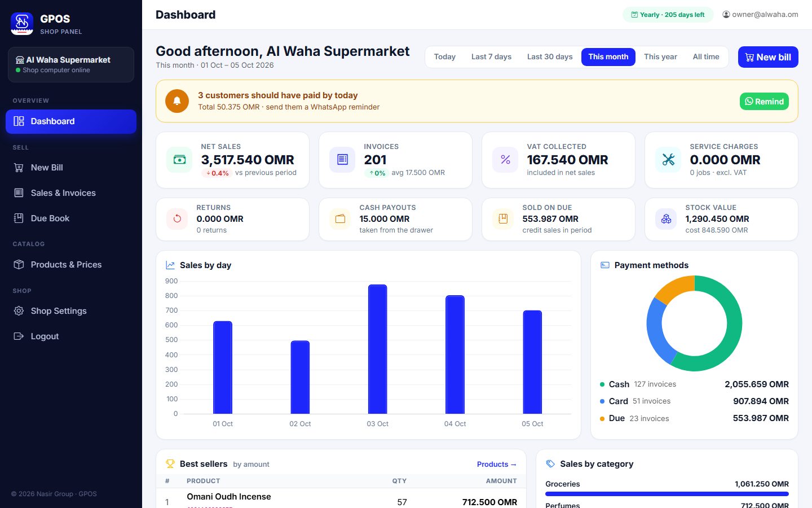Click the Best sellers trophy icon
The image size is (812, 508).
[170, 464]
